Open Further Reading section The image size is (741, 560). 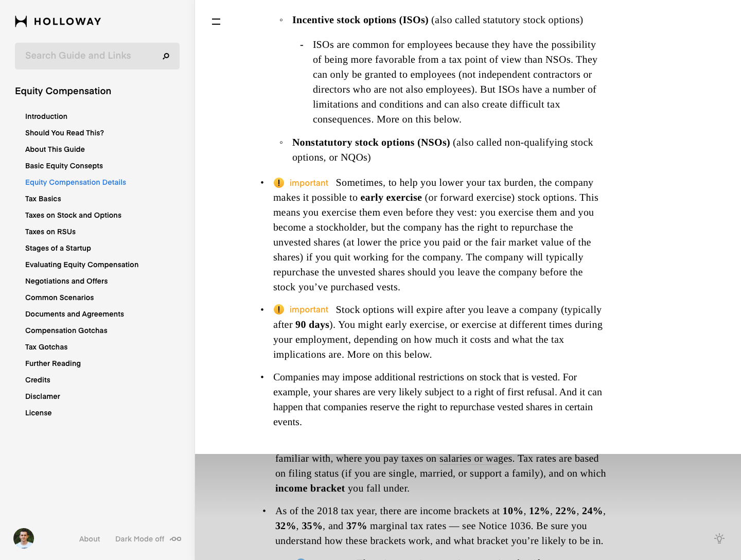pyautogui.click(x=53, y=363)
